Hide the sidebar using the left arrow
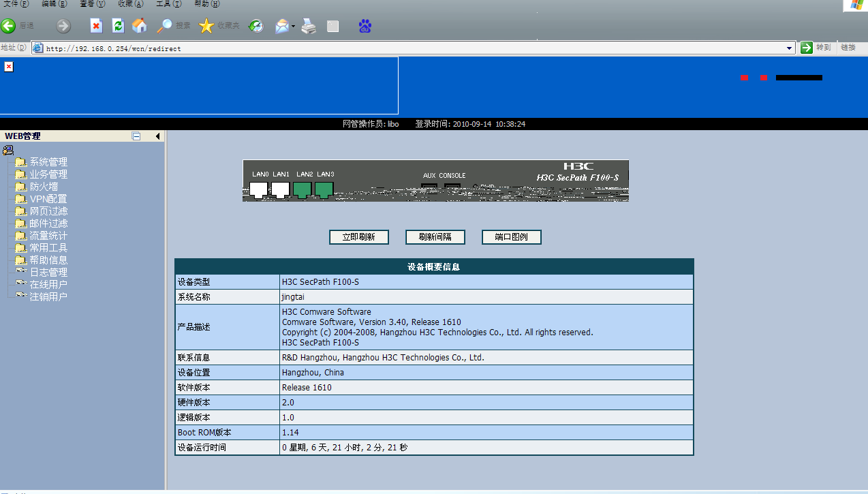 157,136
